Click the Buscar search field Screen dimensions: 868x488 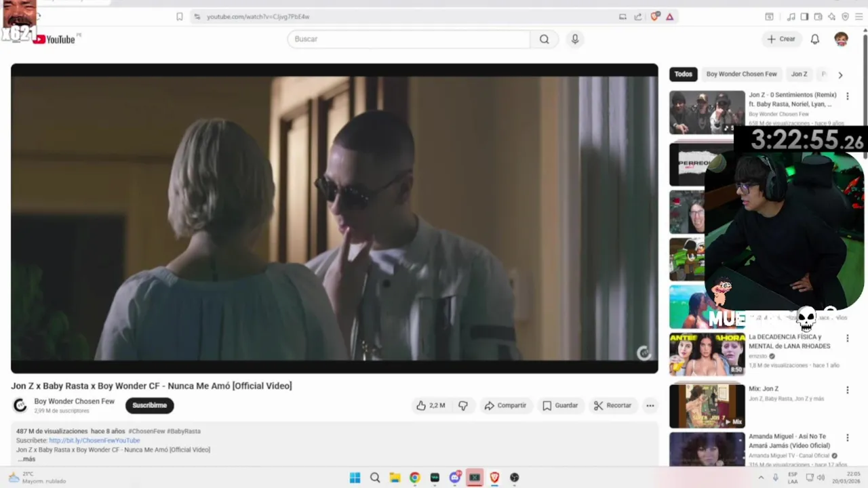pyautogui.click(x=409, y=39)
